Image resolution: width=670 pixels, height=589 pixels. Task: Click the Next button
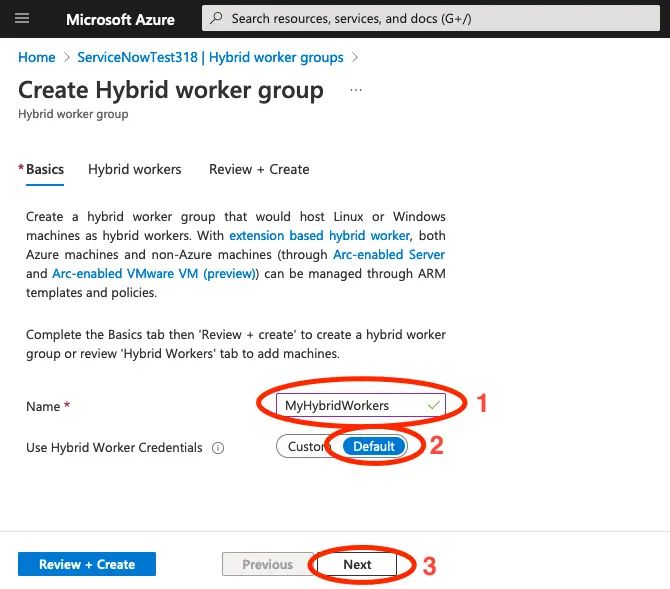point(357,564)
